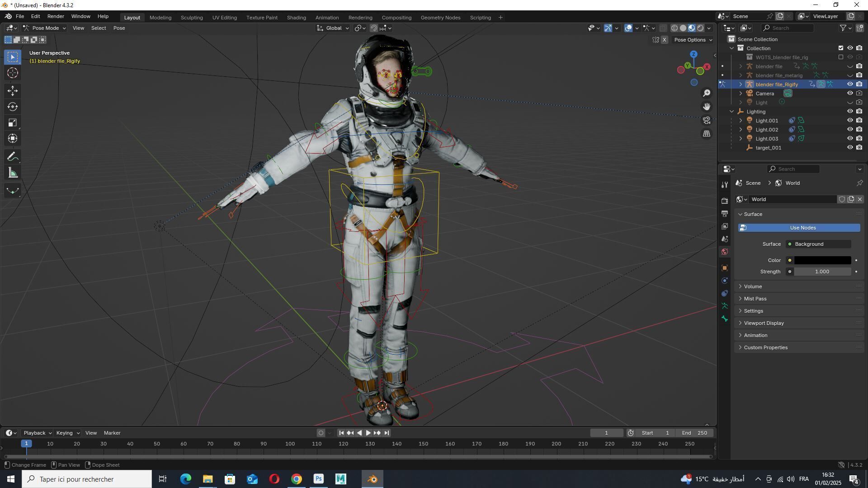Select the Measure tool

pyautogui.click(x=13, y=173)
